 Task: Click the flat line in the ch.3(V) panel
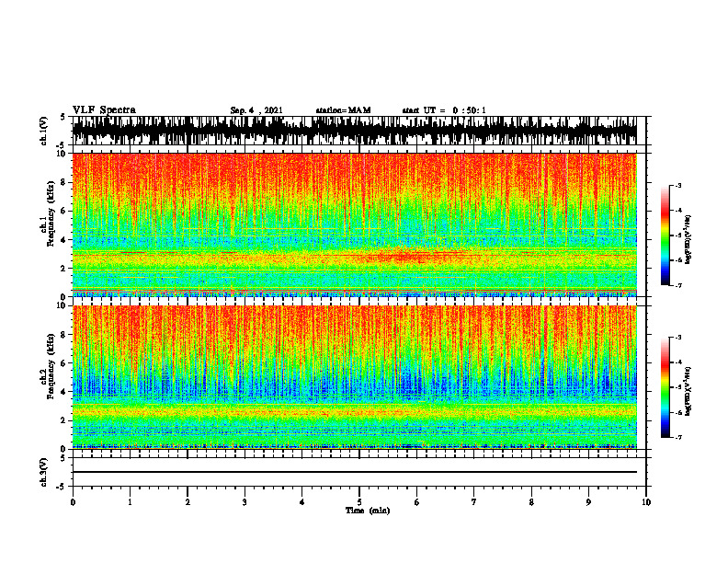click(355, 472)
